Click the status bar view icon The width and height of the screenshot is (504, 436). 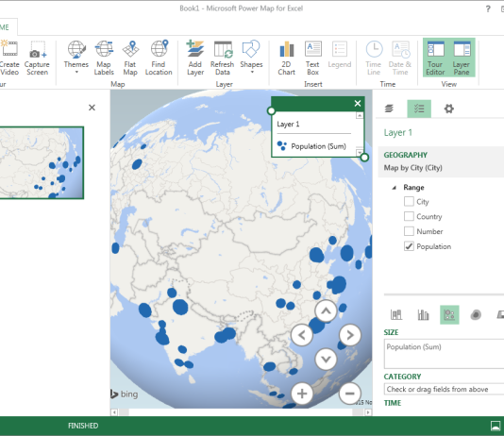[x=496, y=426]
